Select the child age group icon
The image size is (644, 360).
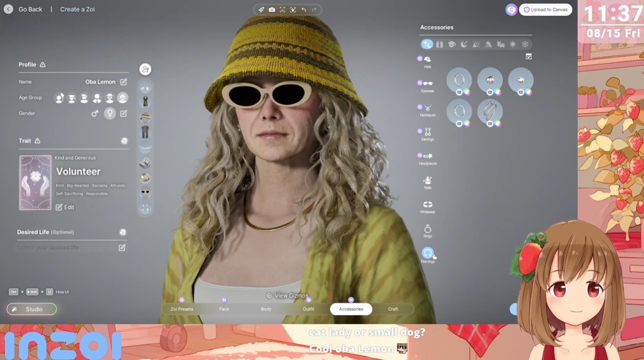tap(59, 98)
